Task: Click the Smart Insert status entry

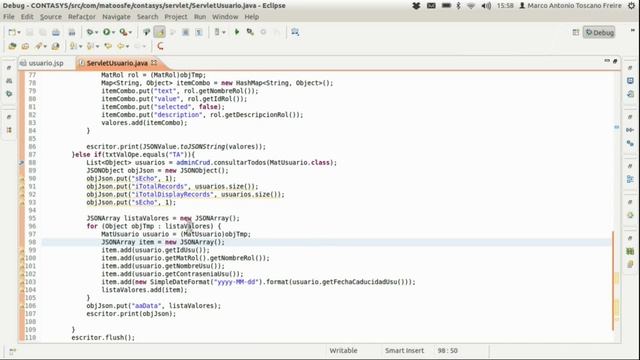Action: click(x=404, y=351)
